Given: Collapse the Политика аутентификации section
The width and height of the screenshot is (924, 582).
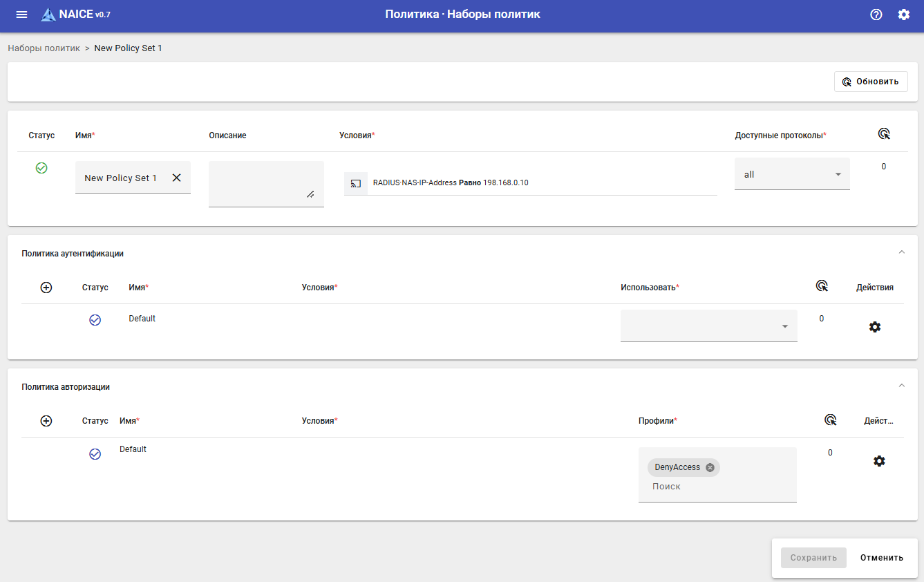Looking at the screenshot, I should click(901, 252).
